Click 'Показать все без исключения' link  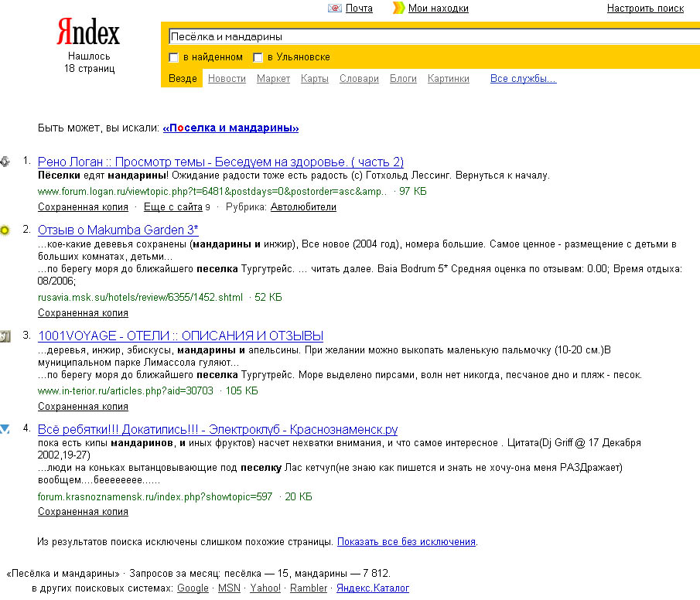click(406, 542)
